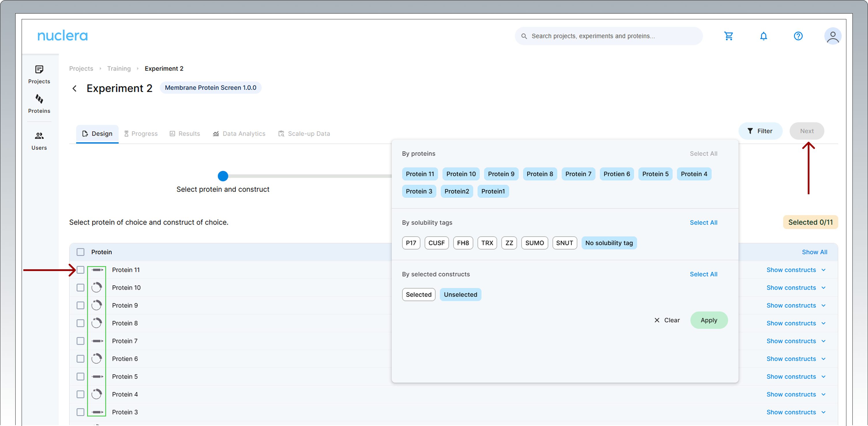The height and width of the screenshot is (426, 868).
Task: Expand Show constructs for Protein 7
Action: [x=796, y=341]
